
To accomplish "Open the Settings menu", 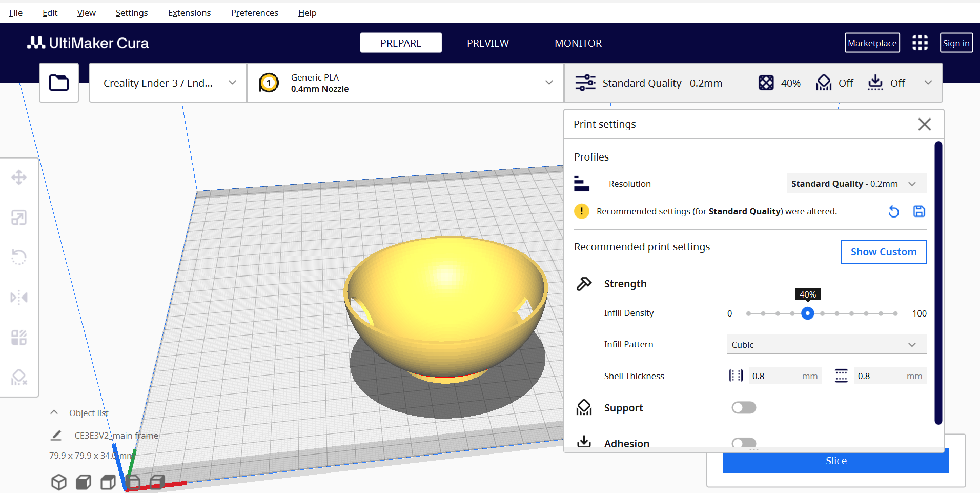I will click(x=132, y=13).
